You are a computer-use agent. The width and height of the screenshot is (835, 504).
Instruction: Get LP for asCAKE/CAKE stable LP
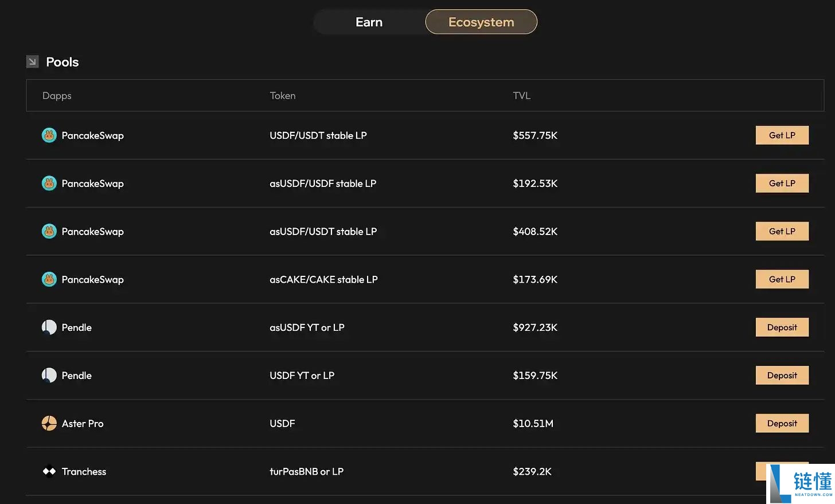click(782, 279)
